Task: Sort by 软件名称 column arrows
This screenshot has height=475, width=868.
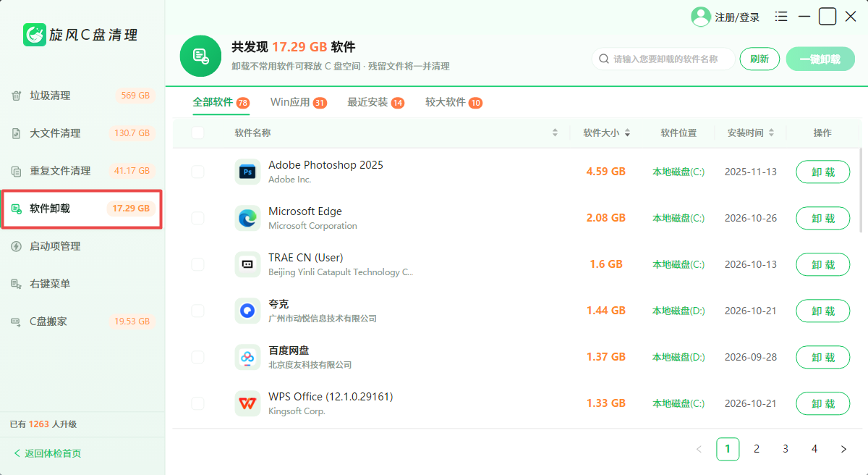Action: (x=555, y=133)
